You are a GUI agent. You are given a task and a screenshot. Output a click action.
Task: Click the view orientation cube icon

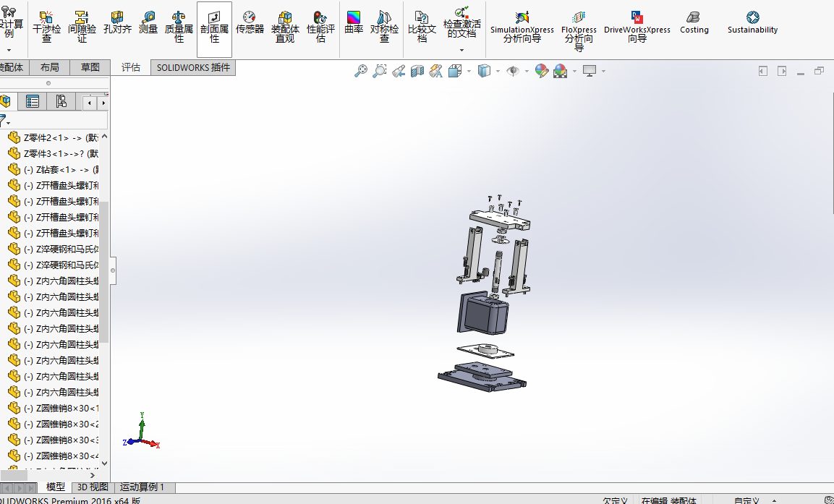pos(455,71)
